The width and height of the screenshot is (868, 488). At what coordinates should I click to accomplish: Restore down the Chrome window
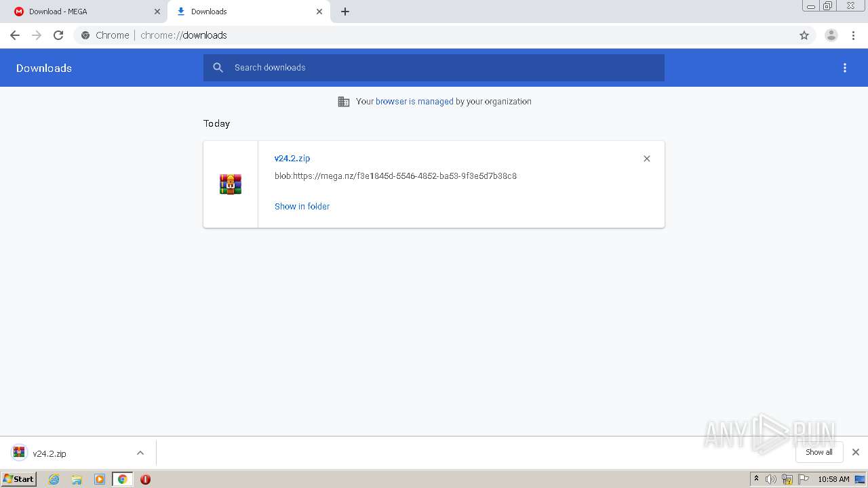click(x=828, y=5)
